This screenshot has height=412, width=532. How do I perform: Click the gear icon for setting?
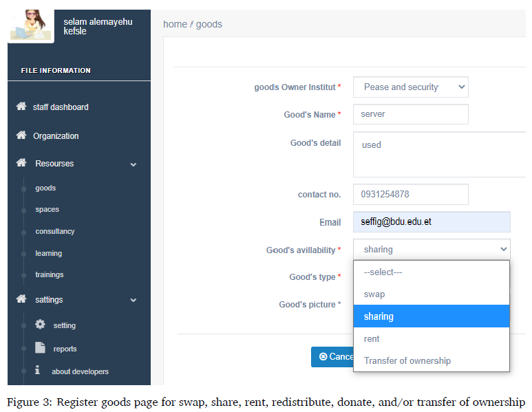point(40,325)
